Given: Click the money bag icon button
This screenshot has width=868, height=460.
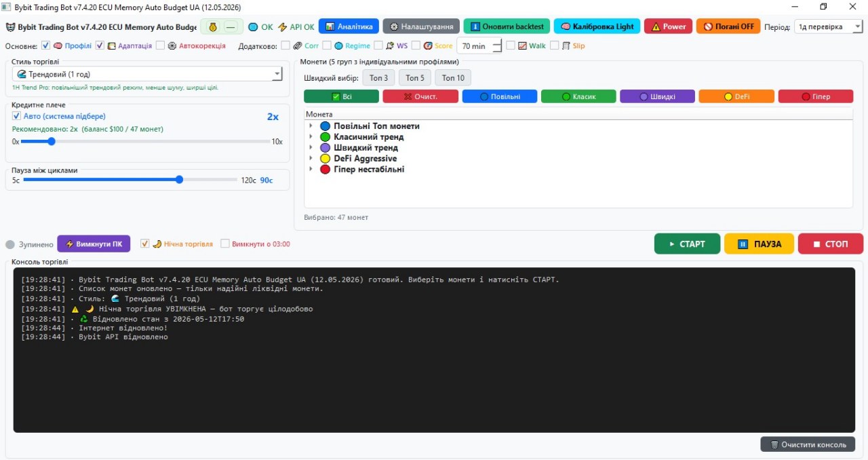Looking at the screenshot, I should coord(212,27).
